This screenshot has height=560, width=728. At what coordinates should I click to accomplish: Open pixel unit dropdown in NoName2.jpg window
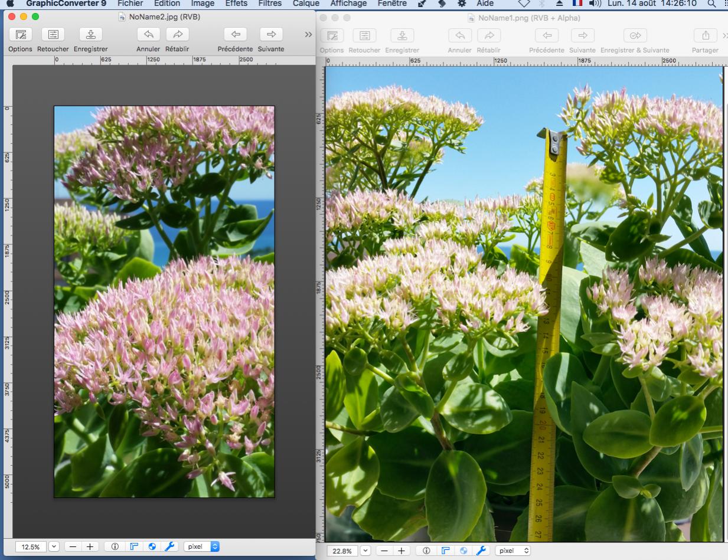pyautogui.click(x=201, y=547)
